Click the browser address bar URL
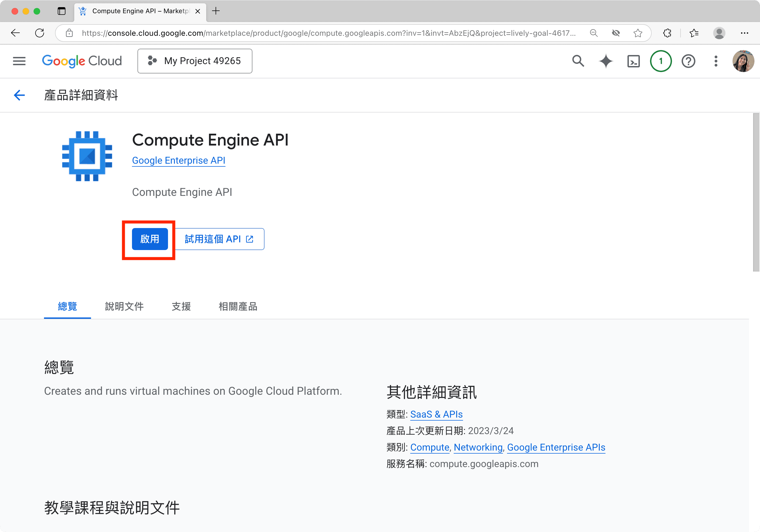Screen dimensions: 760x532 point(328,33)
